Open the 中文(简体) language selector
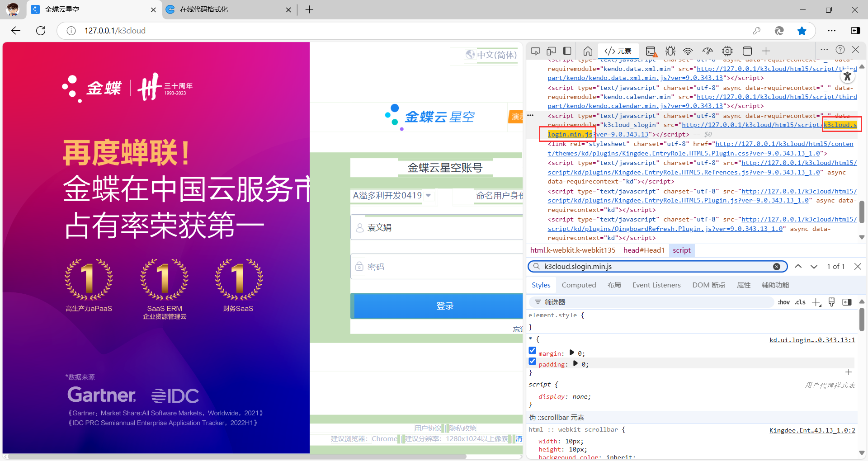 coord(491,55)
